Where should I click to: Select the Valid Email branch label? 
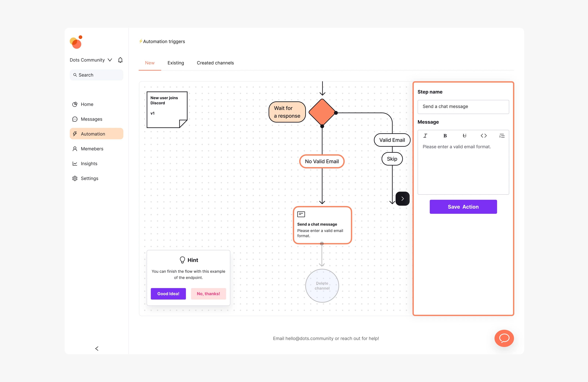392,140
